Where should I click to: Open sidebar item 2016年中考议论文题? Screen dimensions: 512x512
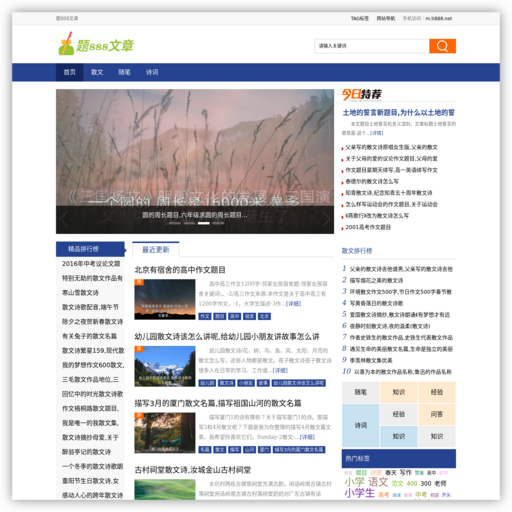point(91,264)
